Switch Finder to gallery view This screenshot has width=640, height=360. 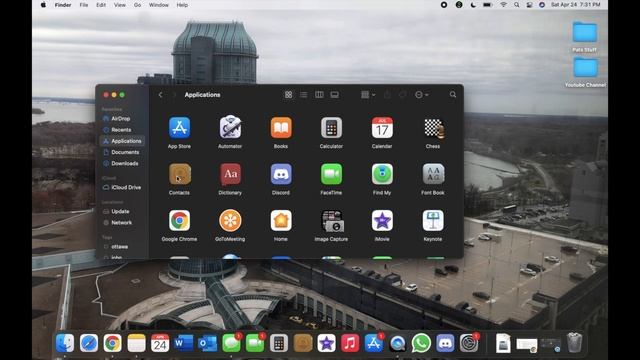pos(335,95)
